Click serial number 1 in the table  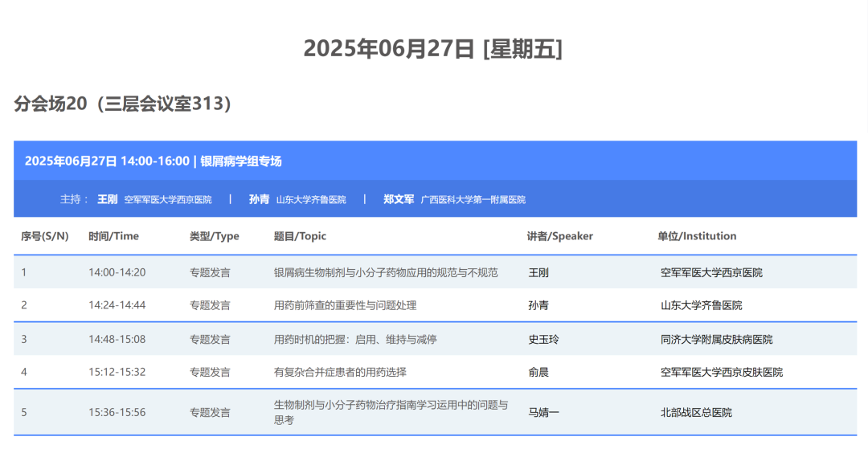click(x=24, y=272)
